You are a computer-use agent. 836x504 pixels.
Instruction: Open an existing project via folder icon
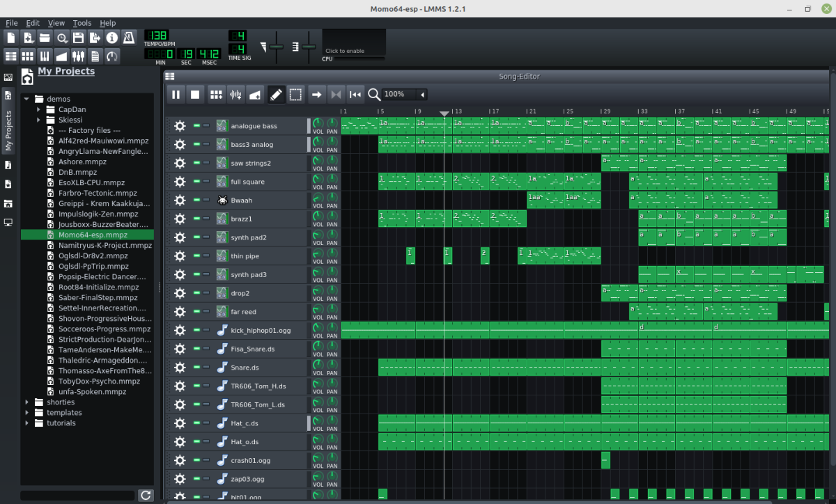(45, 38)
